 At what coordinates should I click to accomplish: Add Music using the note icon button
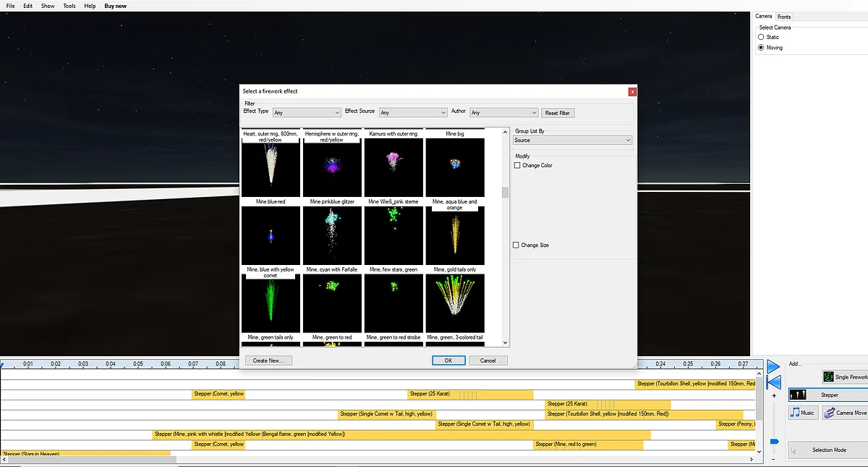802,412
